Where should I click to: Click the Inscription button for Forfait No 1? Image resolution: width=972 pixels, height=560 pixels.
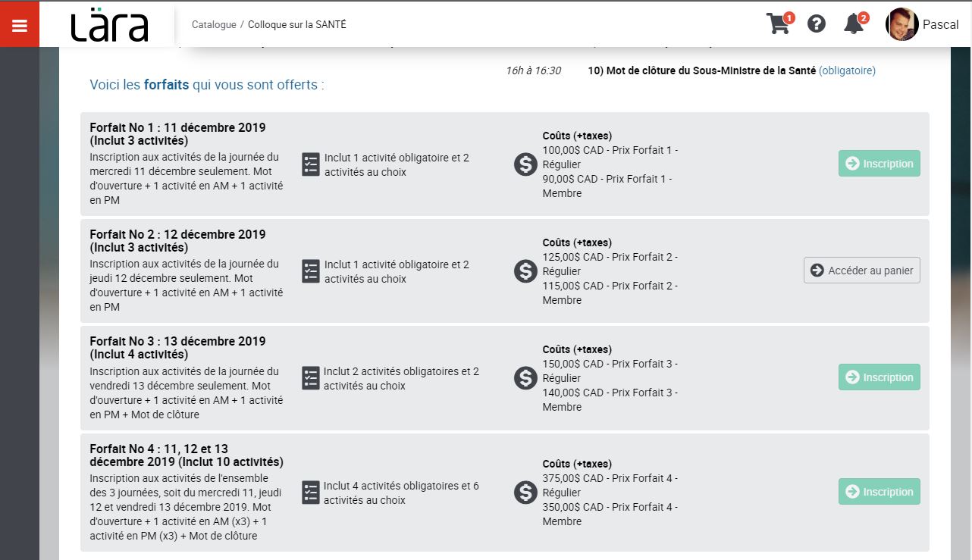click(x=879, y=163)
